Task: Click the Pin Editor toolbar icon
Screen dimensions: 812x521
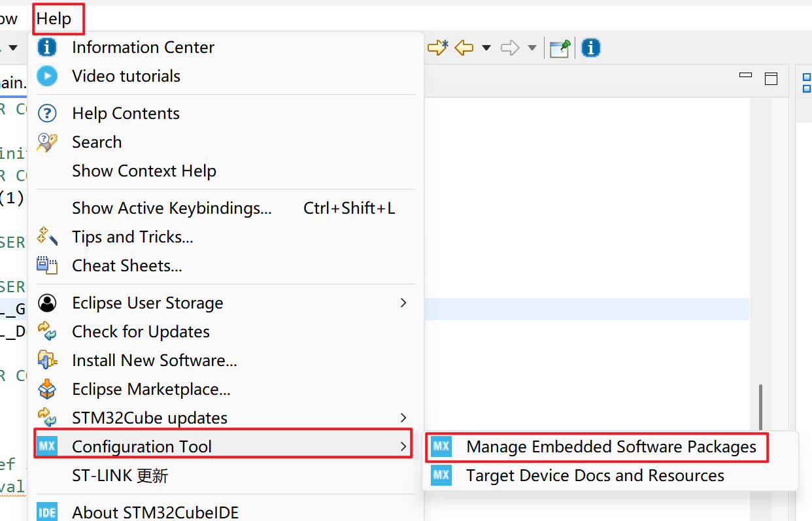Action: pos(560,48)
